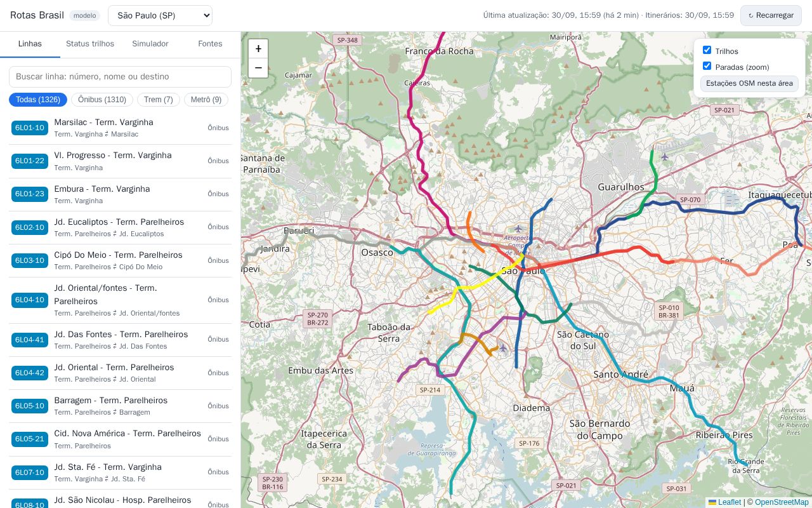Select Jd. Oriental - Term. Parelheiros line
Image resolution: width=812 pixels, height=508 pixels.
(121, 373)
